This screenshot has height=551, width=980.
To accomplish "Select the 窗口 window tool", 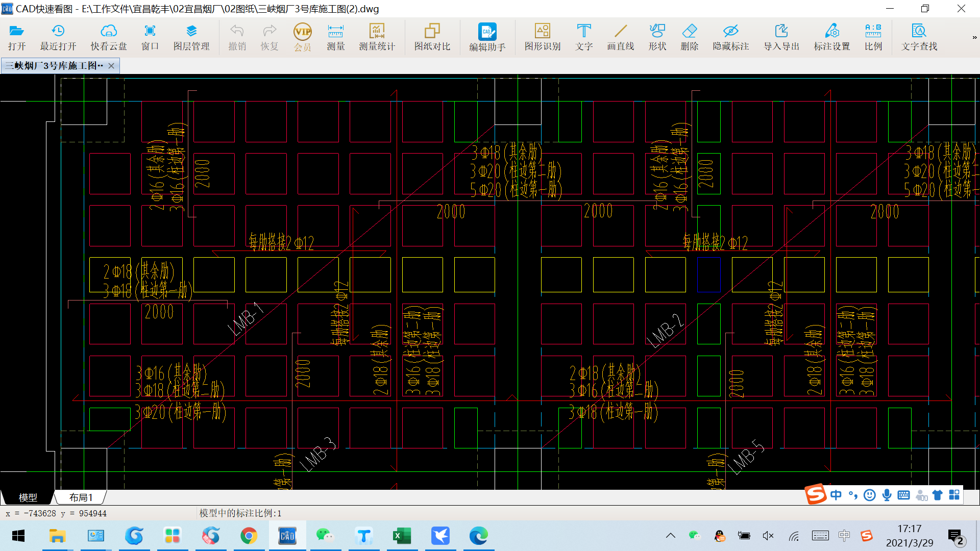I will click(x=150, y=37).
